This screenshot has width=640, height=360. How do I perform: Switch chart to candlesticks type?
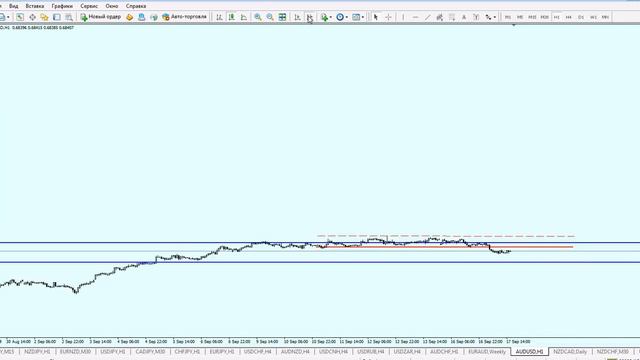coord(231,17)
